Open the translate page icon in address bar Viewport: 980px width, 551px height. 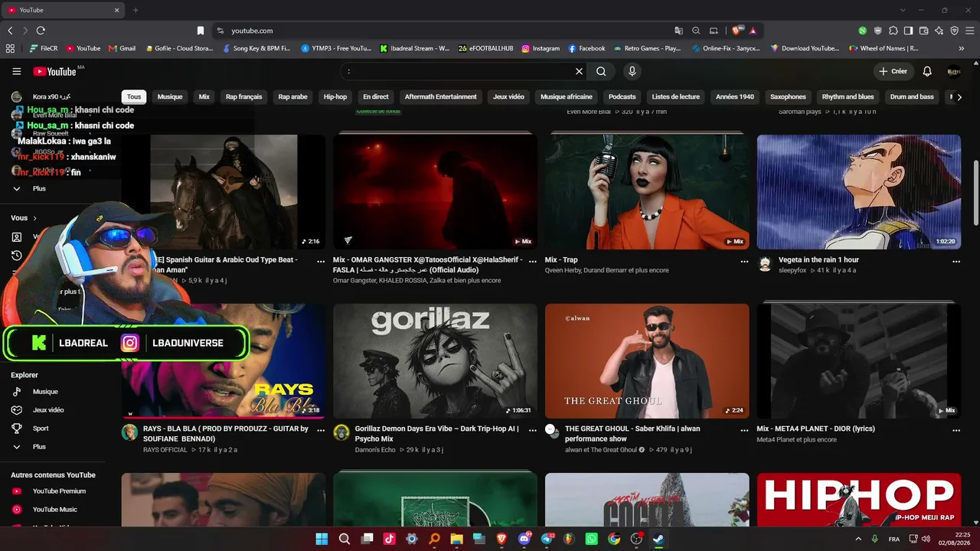click(678, 31)
